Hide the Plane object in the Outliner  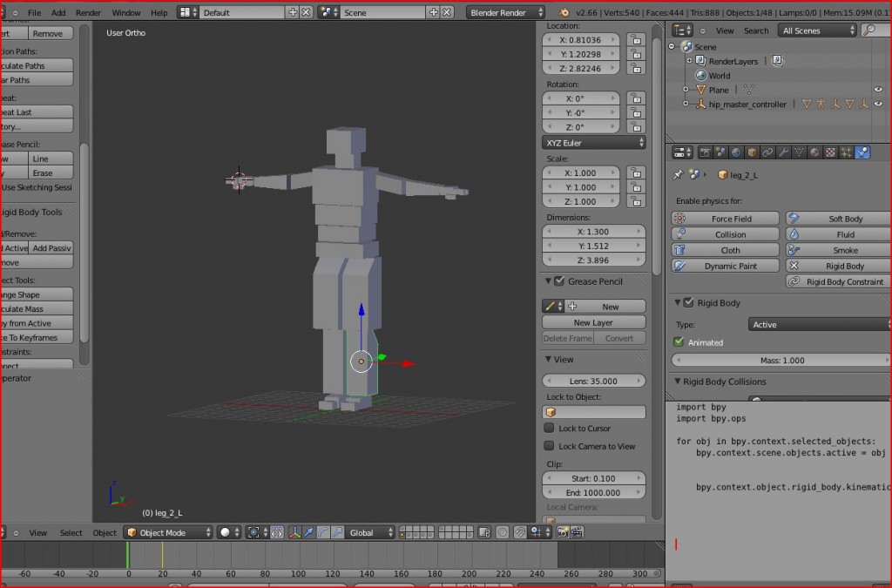(x=878, y=89)
